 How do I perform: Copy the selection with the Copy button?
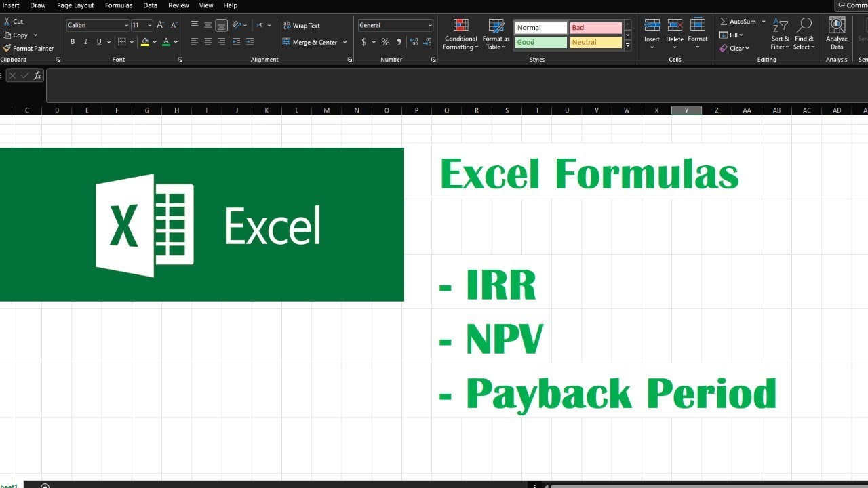pos(16,35)
